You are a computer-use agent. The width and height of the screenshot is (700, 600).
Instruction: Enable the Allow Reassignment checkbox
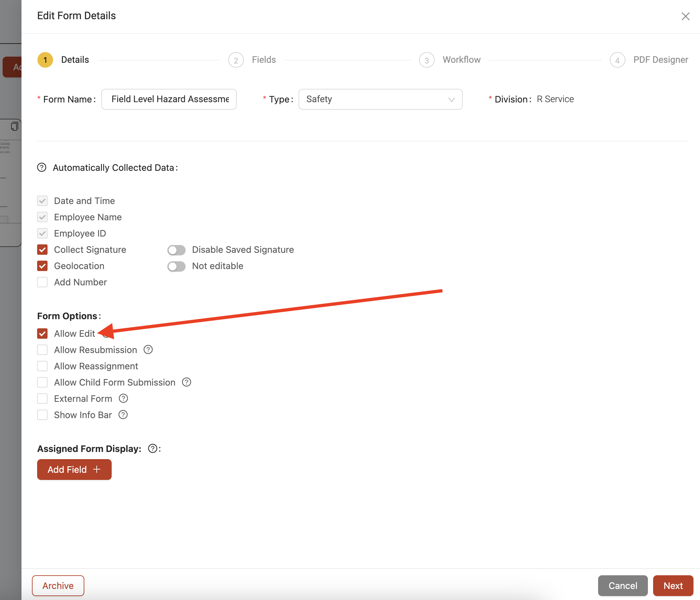[x=42, y=366]
